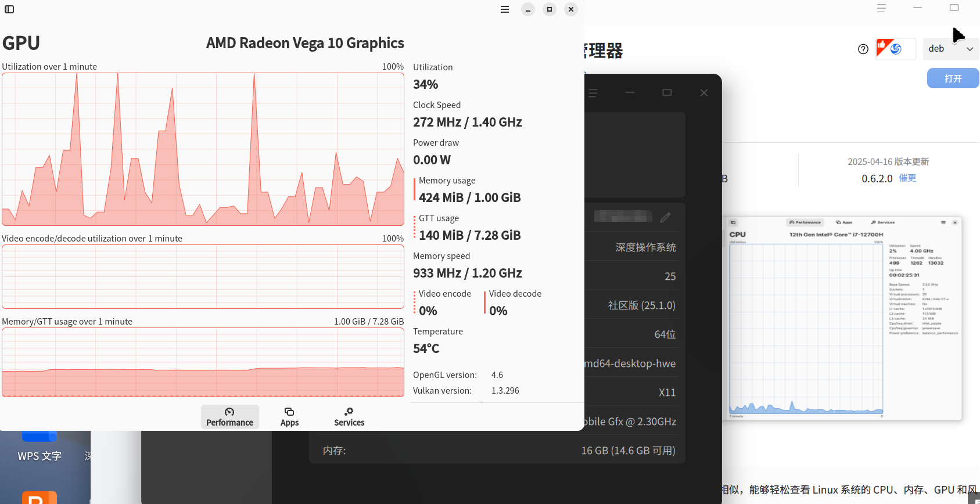This screenshot has width=980, height=504.
Task: Click the 打开 button in the app store
Action: click(x=953, y=78)
